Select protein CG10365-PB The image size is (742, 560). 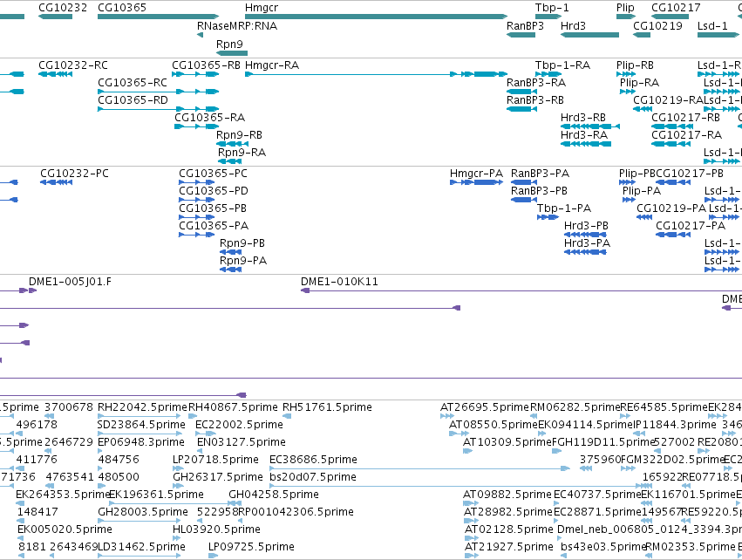click(x=213, y=208)
